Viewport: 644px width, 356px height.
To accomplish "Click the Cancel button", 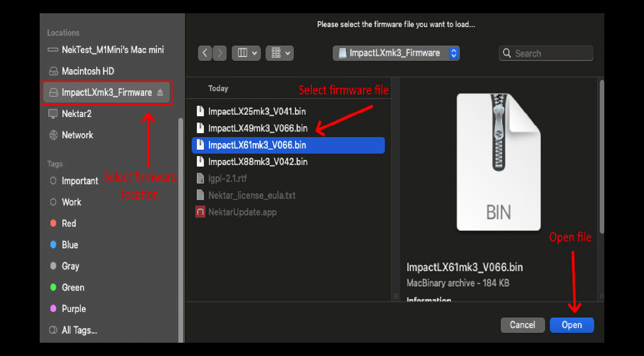I will [522, 325].
